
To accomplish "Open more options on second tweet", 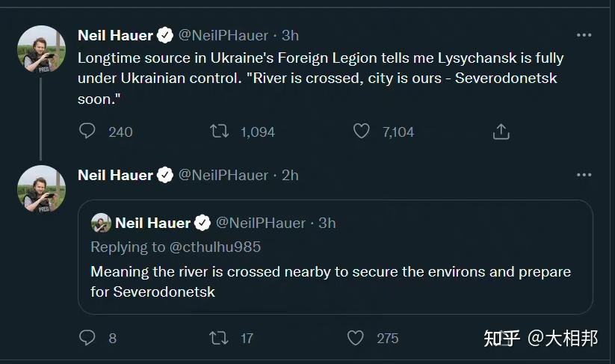I will pyautogui.click(x=584, y=175).
